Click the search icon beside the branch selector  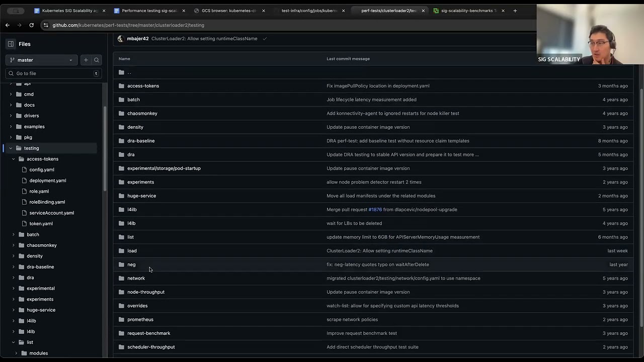coord(97,60)
